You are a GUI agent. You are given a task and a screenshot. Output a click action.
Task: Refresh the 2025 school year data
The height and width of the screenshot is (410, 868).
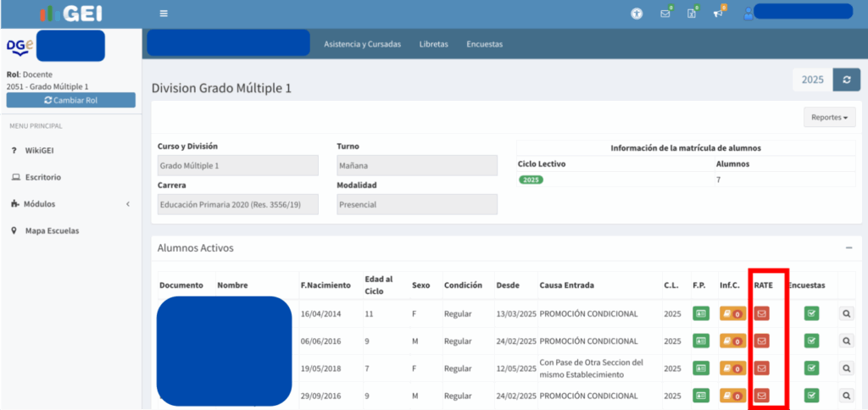click(x=847, y=80)
